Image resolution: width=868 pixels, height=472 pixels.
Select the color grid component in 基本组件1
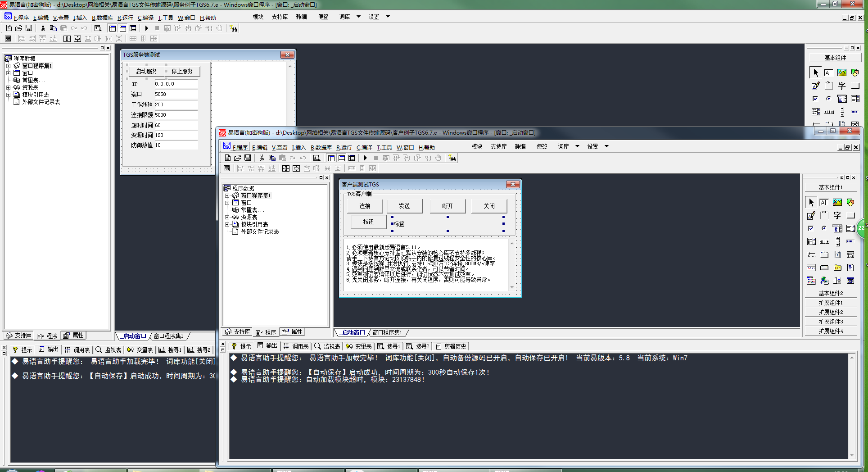pyautogui.click(x=811, y=281)
